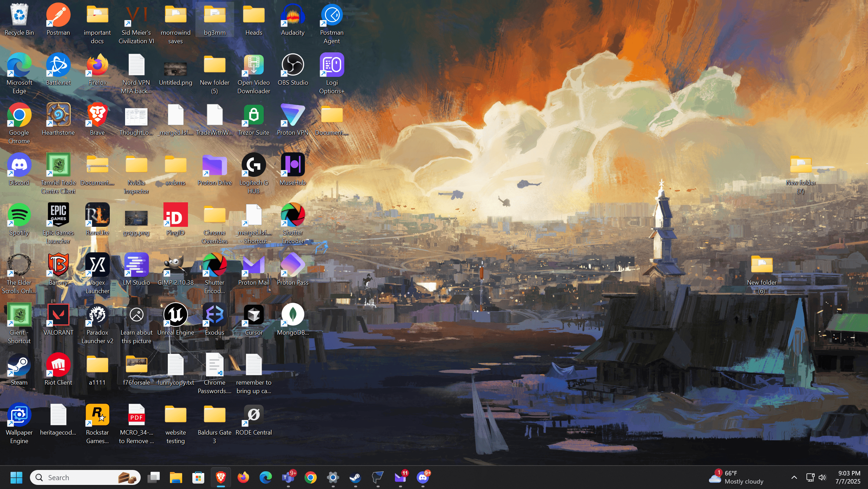Select the Logi Options+ shortcut
868x489 pixels.
tap(332, 74)
